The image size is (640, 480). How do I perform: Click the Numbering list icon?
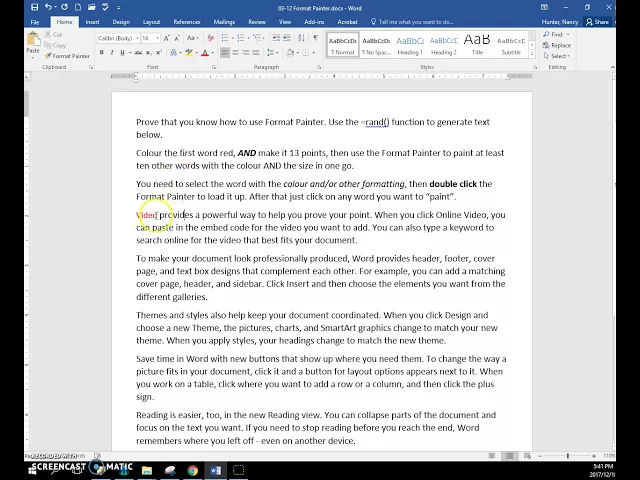click(x=241, y=38)
